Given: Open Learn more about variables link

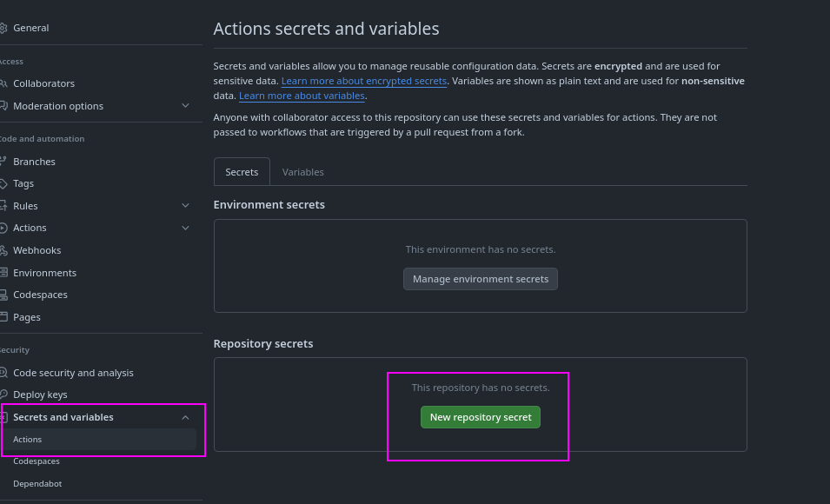Looking at the screenshot, I should [x=302, y=96].
